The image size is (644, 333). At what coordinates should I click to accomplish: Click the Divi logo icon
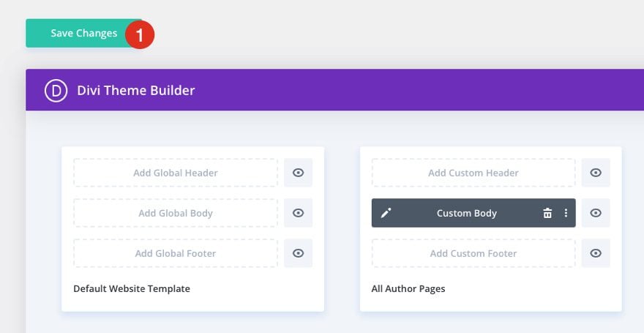tap(56, 91)
